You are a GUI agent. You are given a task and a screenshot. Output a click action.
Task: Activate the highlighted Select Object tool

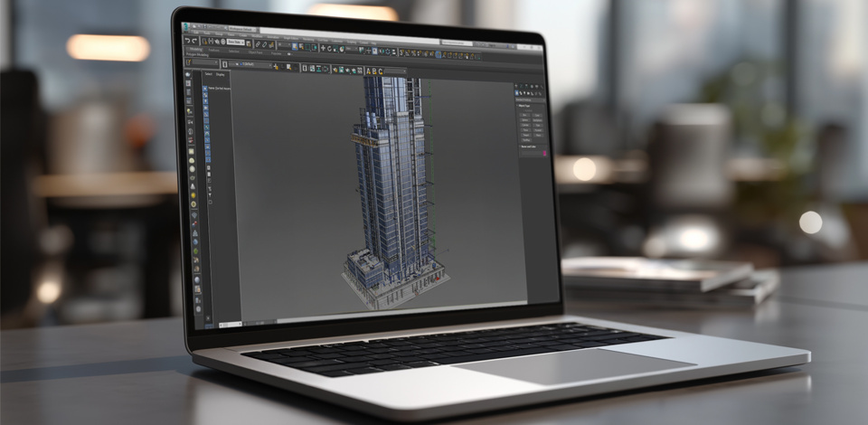pos(295,46)
